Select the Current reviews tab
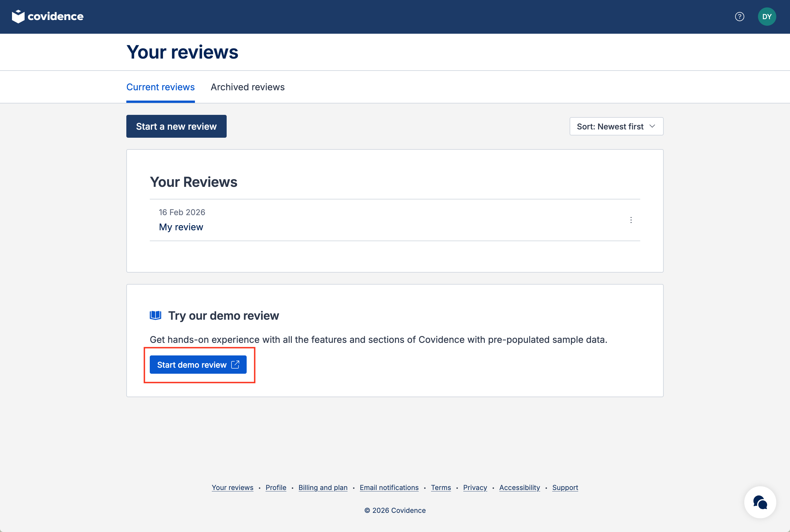The image size is (790, 532). point(160,87)
